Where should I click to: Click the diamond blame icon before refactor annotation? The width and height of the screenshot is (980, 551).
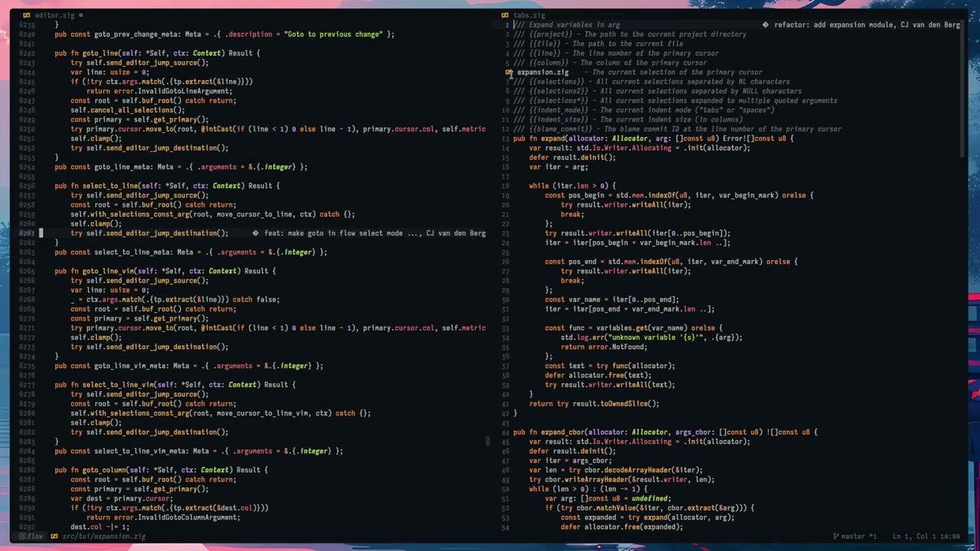click(765, 24)
